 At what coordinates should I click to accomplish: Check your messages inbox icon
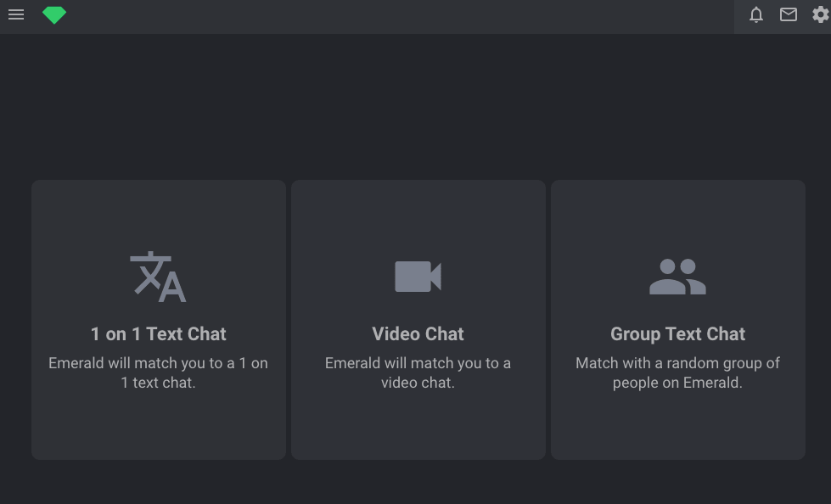click(788, 14)
